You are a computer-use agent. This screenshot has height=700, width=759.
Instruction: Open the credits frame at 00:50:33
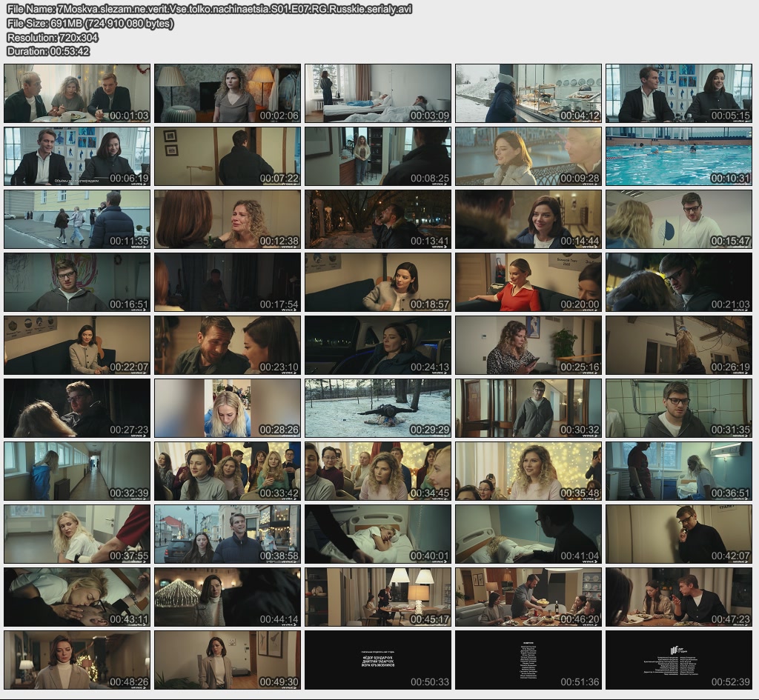click(378, 660)
